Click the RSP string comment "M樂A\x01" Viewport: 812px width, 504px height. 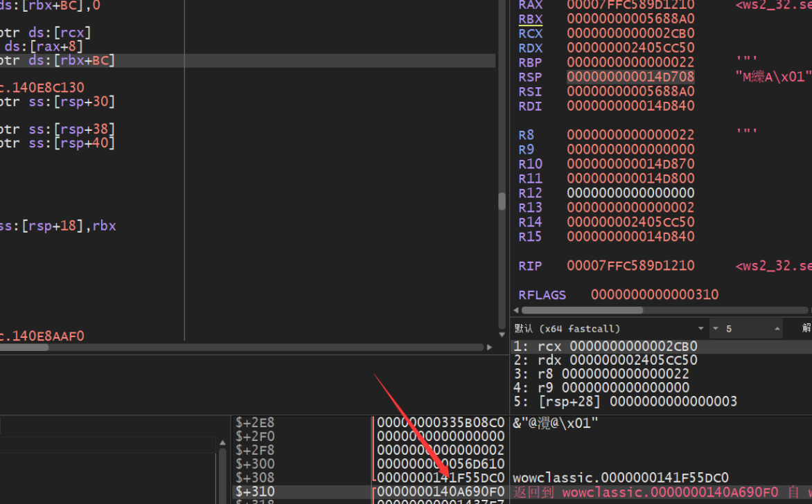(x=773, y=77)
